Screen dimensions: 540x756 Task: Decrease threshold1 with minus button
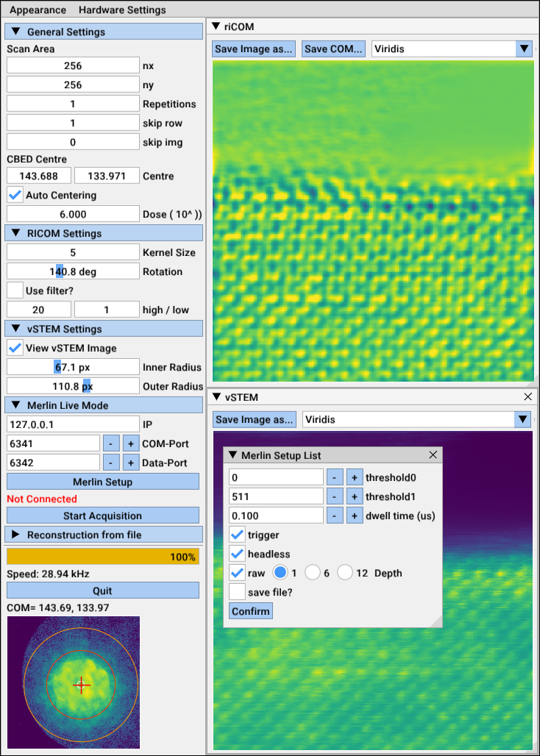click(x=335, y=496)
